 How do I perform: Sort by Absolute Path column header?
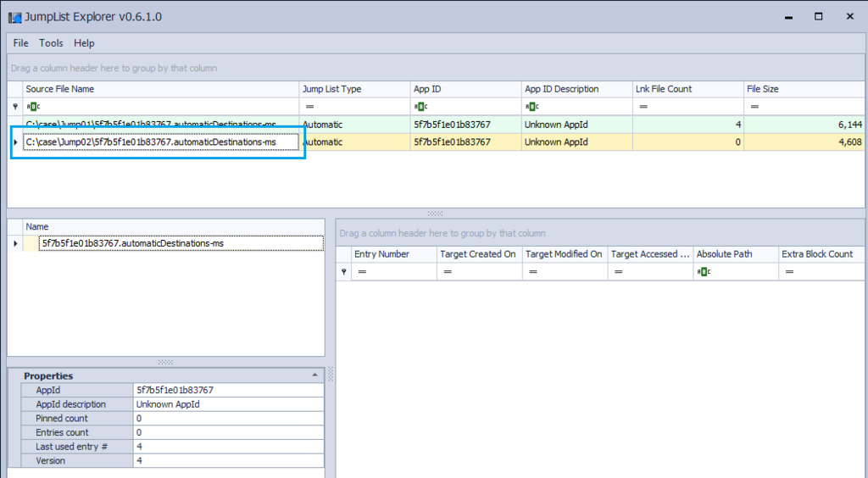coord(736,254)
